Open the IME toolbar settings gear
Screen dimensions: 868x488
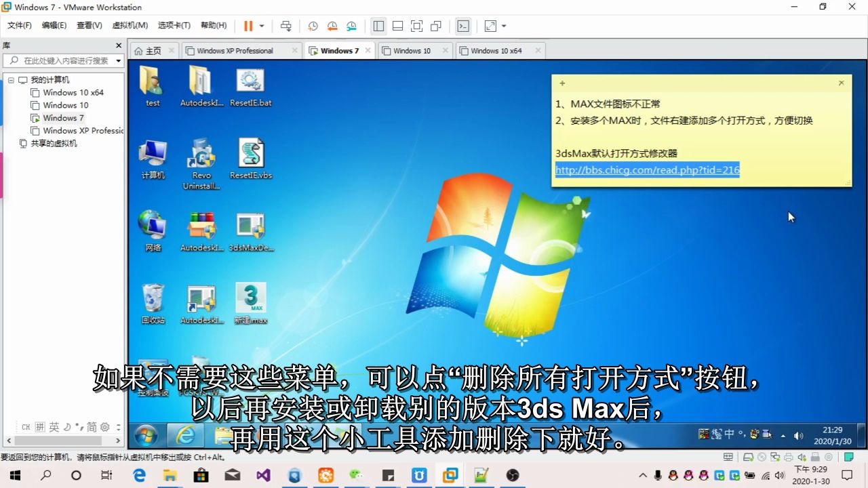[104, 427]
